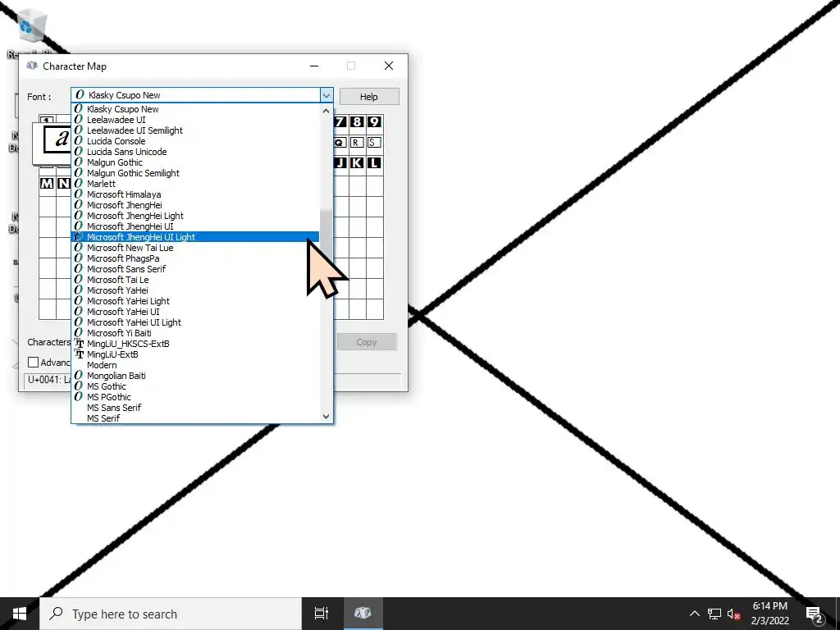Pick Microsoft Tai Le font
The height and width of the screenshot is (630, 840).
click(x=195, y=280)
